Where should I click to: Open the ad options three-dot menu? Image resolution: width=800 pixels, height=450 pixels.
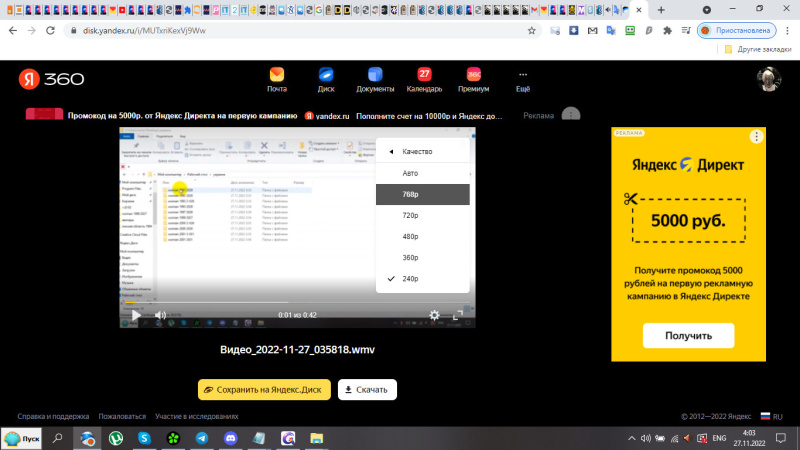757,136
